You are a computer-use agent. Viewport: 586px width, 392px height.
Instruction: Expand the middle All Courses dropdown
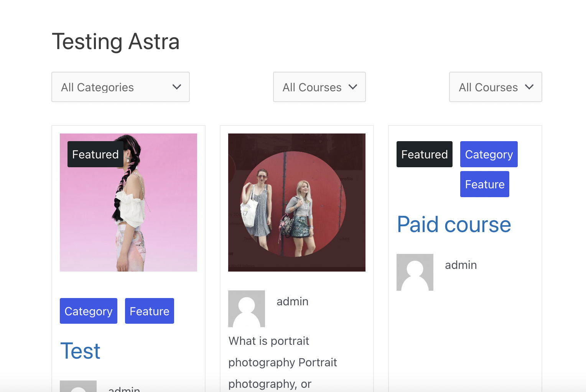tap(319, 87)
